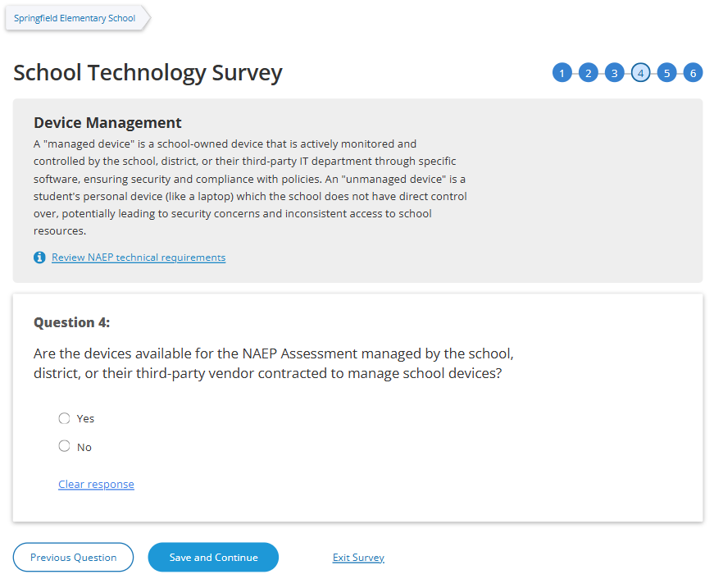Click the blue info icon beside NAEP requirements
The image size is (714, 588).
click(x=39, y=258)
